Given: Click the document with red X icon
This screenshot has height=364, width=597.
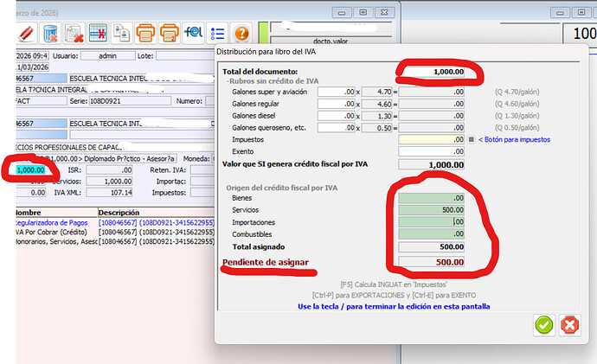Looking at the screenshot, I should (76, 34).
